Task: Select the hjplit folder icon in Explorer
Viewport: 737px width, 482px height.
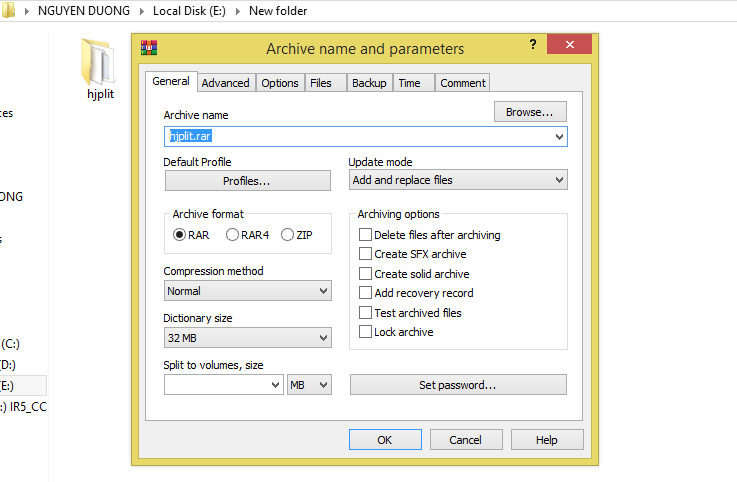Action: coord(99,62)
